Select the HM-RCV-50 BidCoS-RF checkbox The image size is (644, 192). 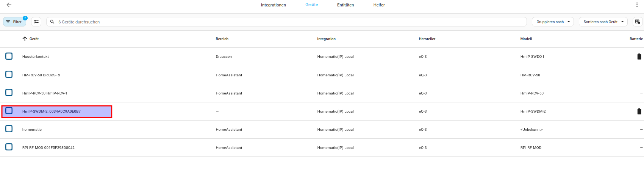click(x=9, y=74)
